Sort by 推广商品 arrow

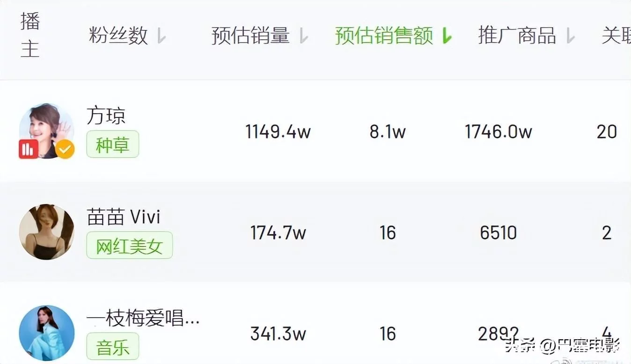click(x=570, y=36)
